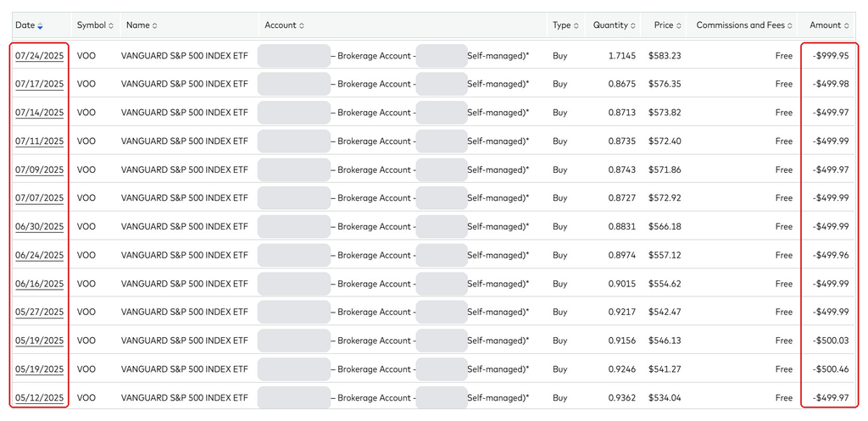Image resolution: width=868 pixels, height=421 pixels.
Task: Open the 06/24/2025 transaction date link
Action: pyautogui.click(x=39, y=256)
